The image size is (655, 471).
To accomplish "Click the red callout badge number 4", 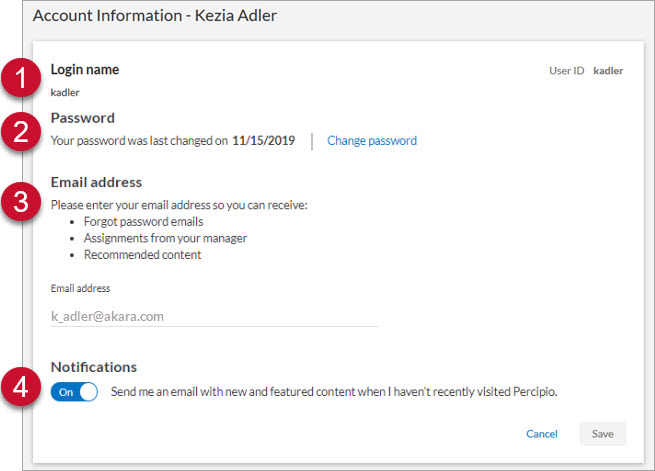I will pyautogui.click(x=21, y=386).
